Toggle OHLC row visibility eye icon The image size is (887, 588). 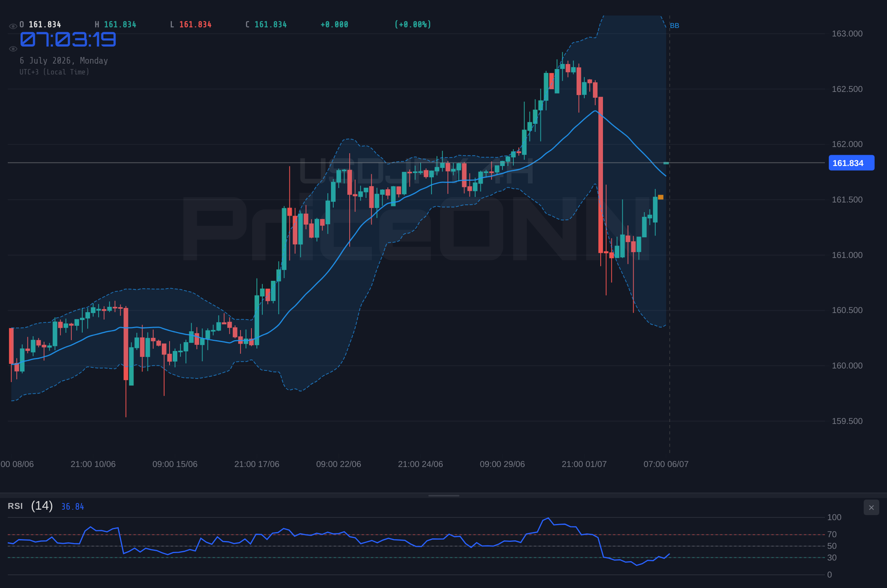coord(13,26)
